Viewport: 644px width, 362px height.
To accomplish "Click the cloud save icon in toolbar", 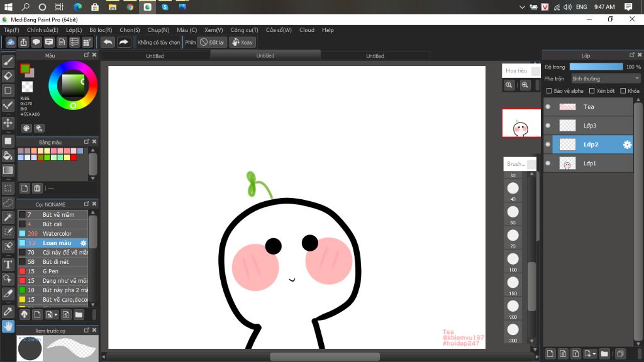I will pos(11,42).
